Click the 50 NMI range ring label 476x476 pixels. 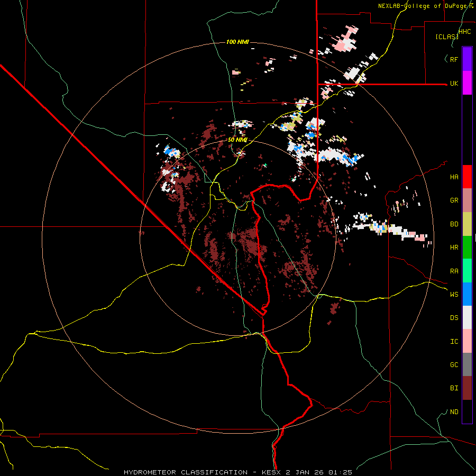[237, 140]
